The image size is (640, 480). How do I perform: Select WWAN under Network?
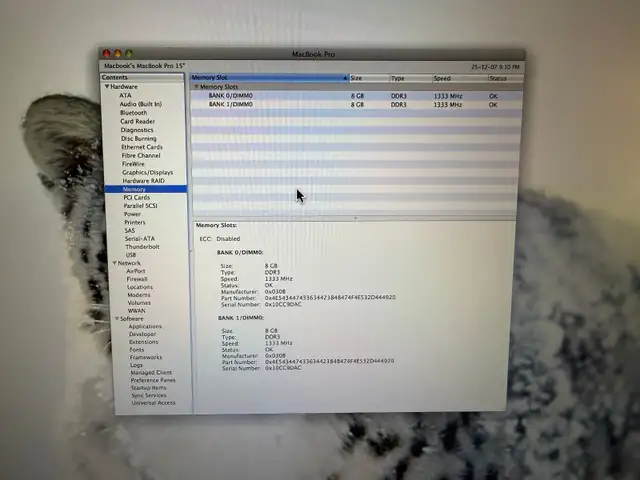136,311
